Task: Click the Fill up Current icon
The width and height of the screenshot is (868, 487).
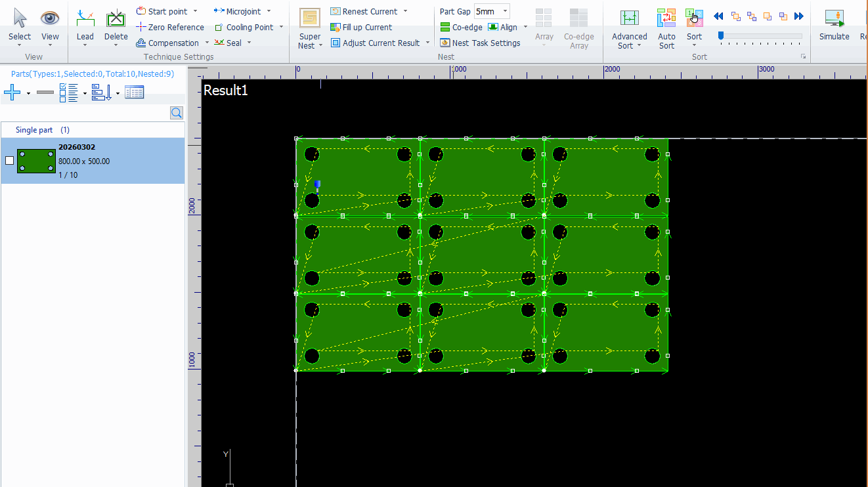Action: pyautogui.click(x=336, y=27)
